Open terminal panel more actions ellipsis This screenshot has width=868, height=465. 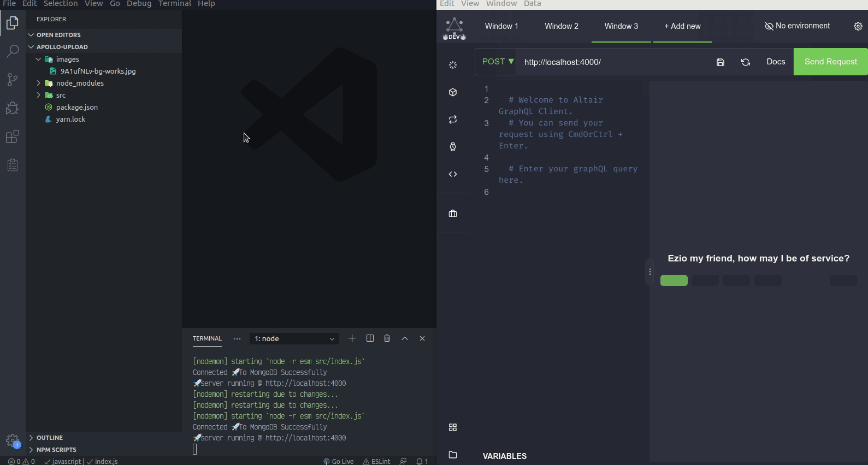[x=237, y=338]
